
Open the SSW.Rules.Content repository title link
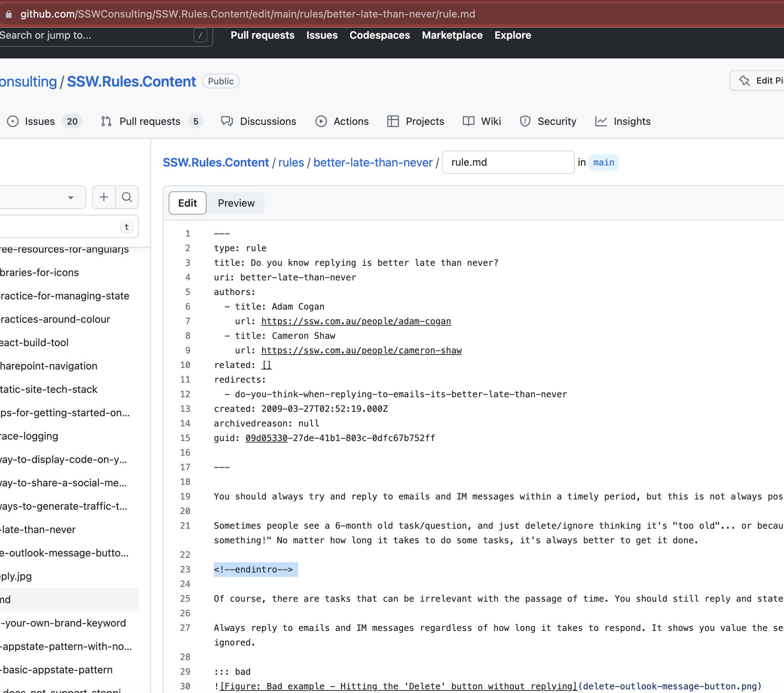click(x=131, y=81)
